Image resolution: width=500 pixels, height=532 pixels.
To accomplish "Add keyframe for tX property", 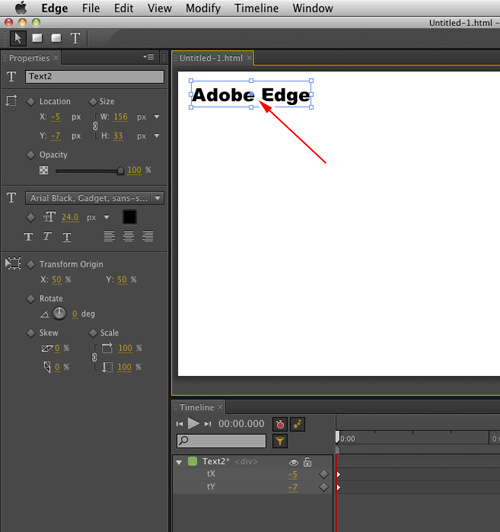I will pos(324,474).
